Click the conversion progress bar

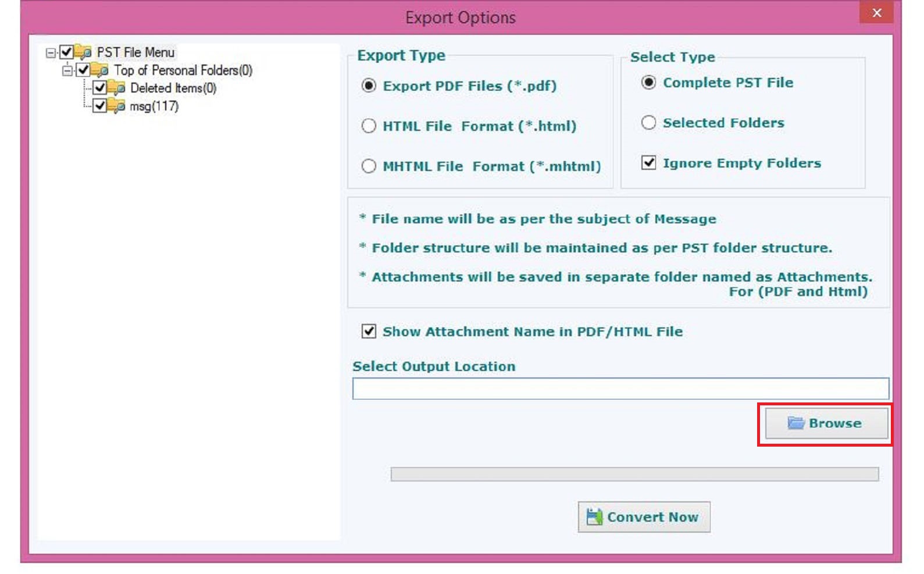634,474
